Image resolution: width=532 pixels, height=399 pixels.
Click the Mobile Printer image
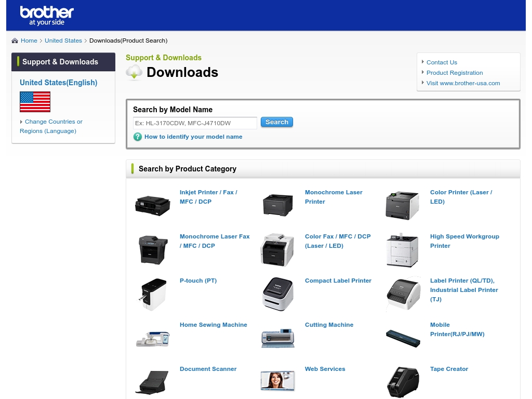(403, 338)
